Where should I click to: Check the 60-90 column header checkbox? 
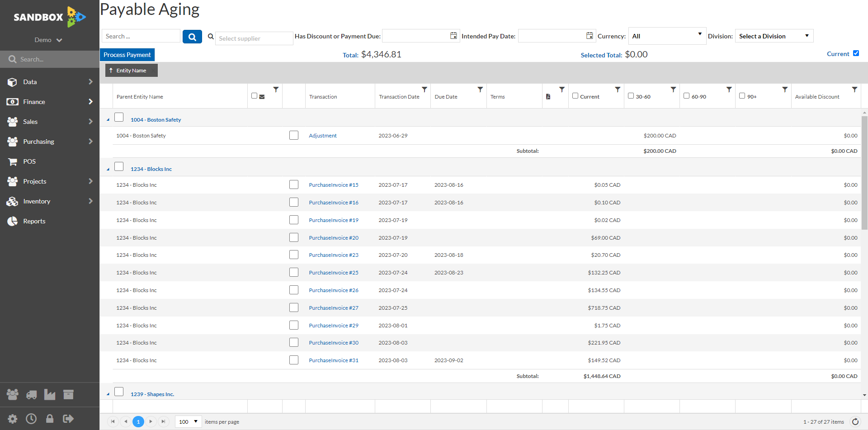[x=686, y=96]
